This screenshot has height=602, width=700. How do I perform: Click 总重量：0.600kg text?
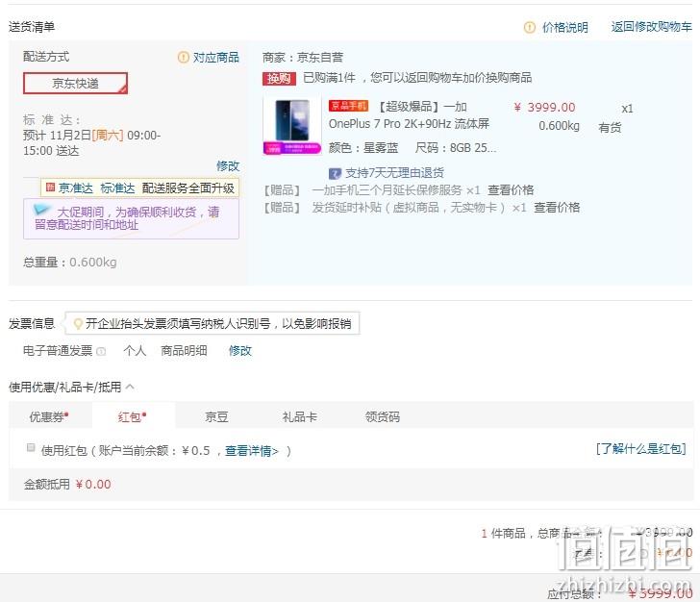click(x=69, y=263)
